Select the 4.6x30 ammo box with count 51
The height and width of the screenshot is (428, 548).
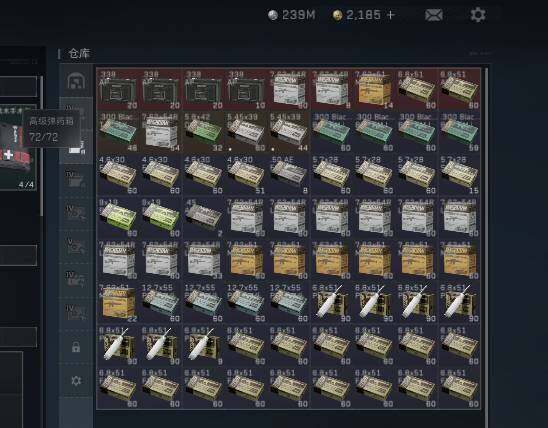click(246, 175)
